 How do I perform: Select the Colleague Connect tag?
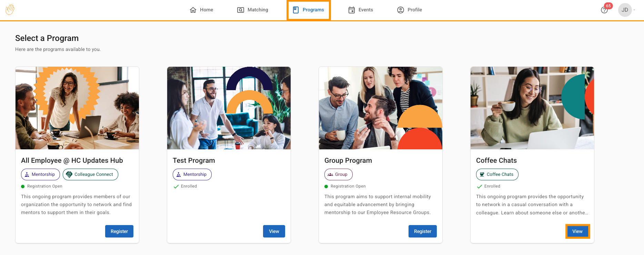point(90,174)
